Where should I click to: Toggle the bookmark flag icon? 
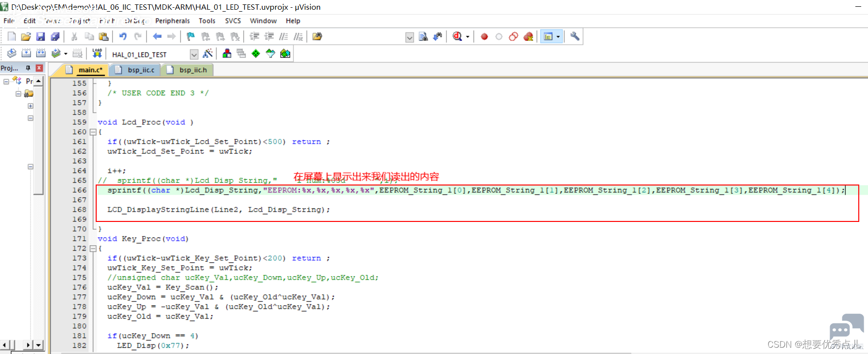coord(190,36)
